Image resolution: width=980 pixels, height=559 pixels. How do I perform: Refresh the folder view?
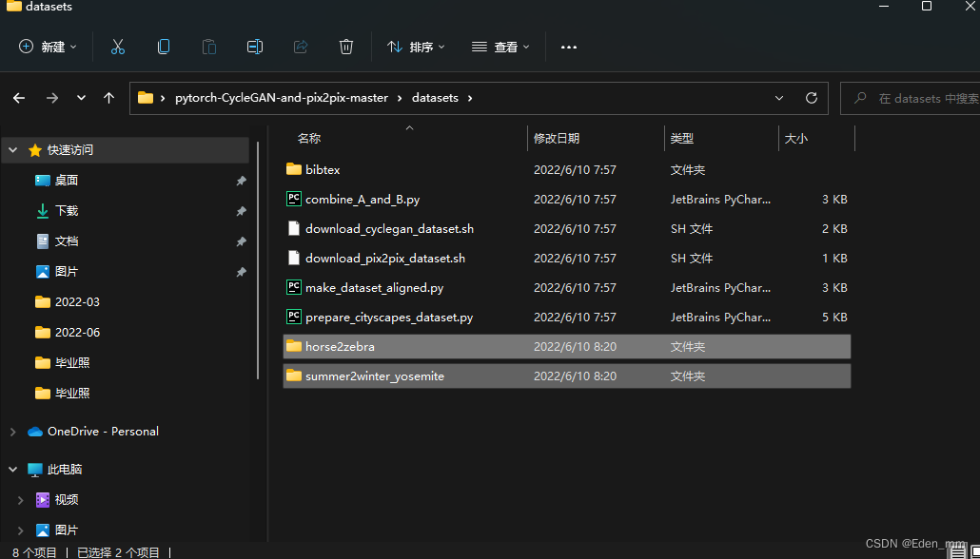click(x=811, y=97)
